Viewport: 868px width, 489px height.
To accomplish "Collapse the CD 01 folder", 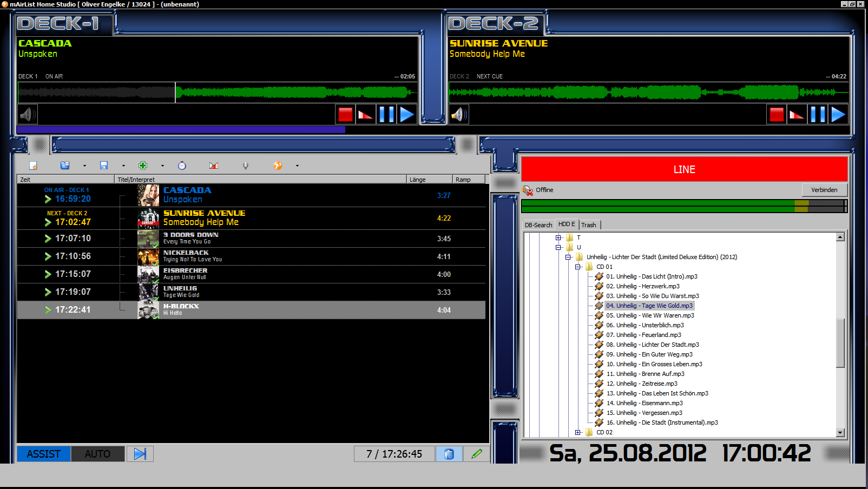I will 578,267.
